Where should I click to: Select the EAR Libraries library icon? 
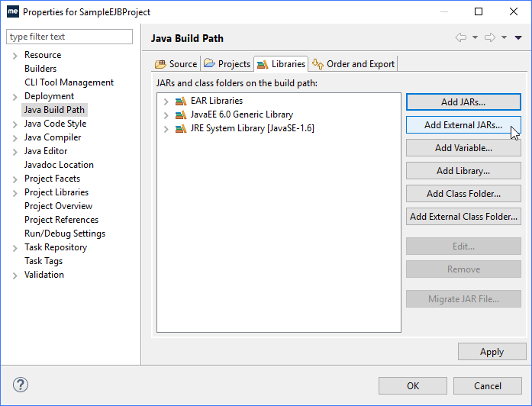[x=181, y=101]
